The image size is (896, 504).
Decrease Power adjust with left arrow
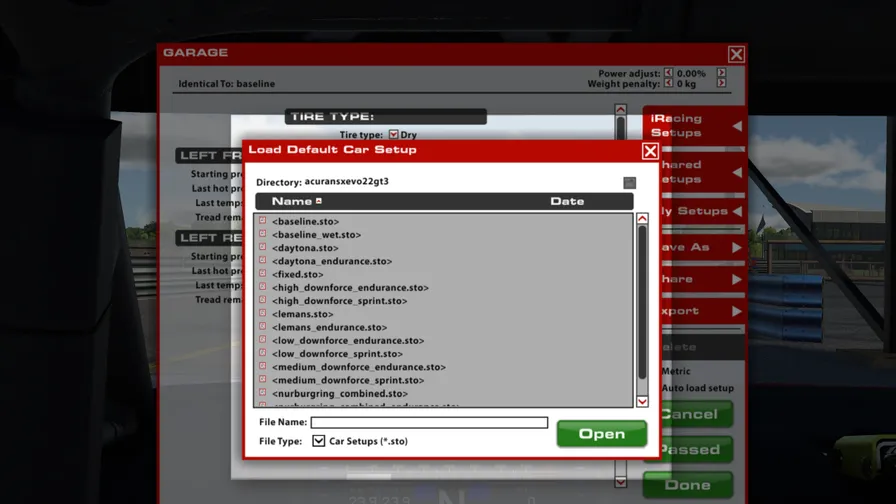click(x=669, y=73)
